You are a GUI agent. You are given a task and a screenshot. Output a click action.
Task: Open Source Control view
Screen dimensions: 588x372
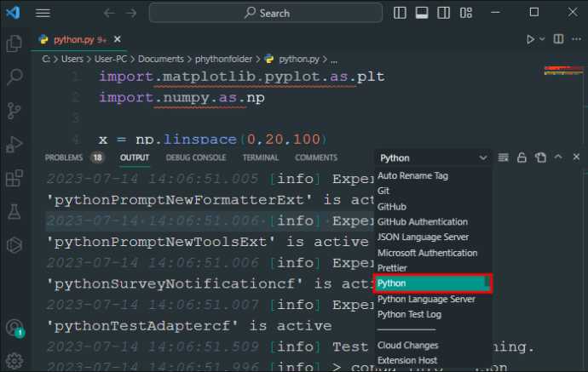[14, 111]
